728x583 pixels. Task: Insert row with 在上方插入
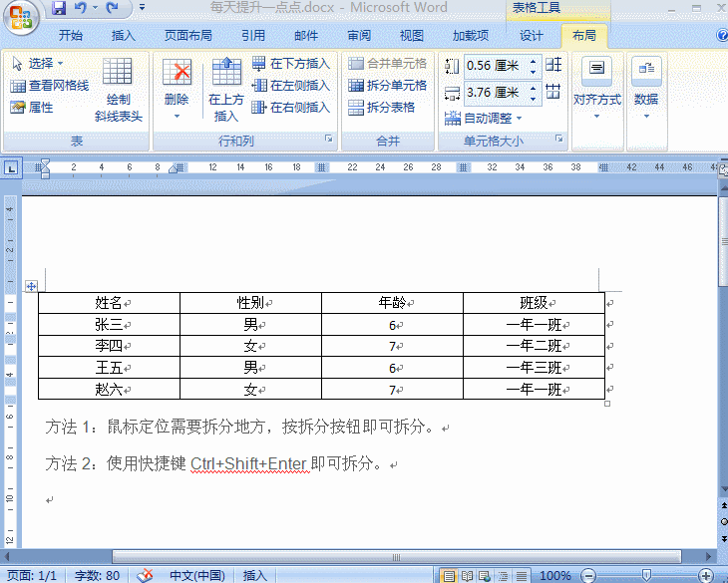226,89
